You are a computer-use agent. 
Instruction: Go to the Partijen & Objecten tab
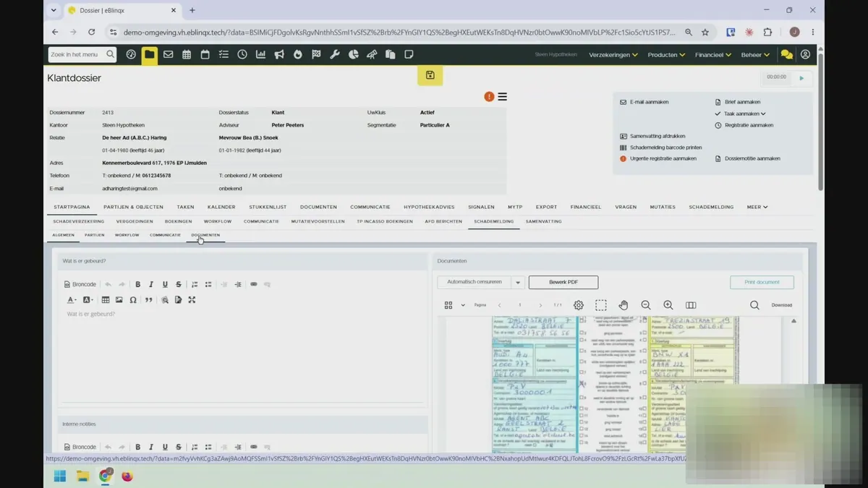coord(133,207)
